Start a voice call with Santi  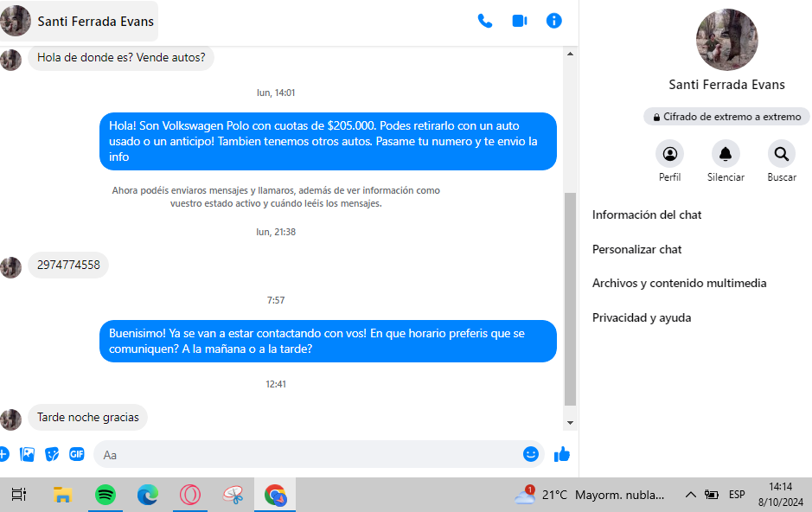(484, 21)
